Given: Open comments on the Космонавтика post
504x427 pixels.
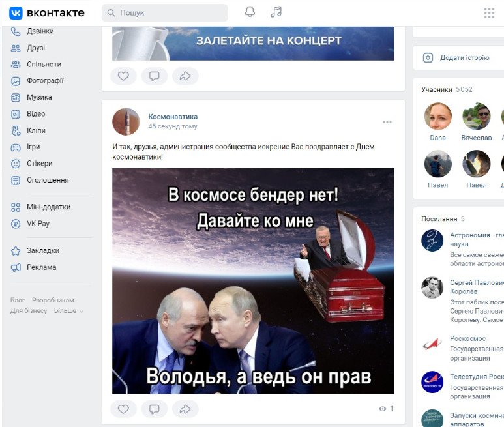Looking at the screenshot, I should point(155,409).
